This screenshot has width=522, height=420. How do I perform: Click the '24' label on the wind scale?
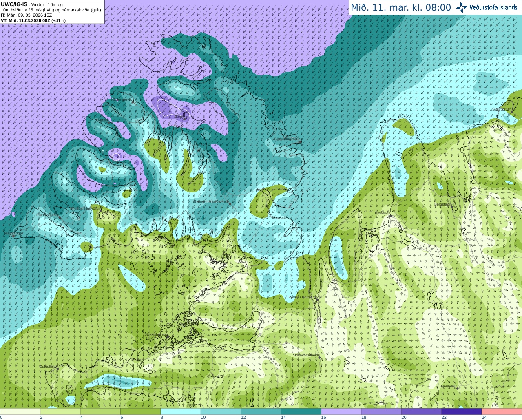[484, 417]
